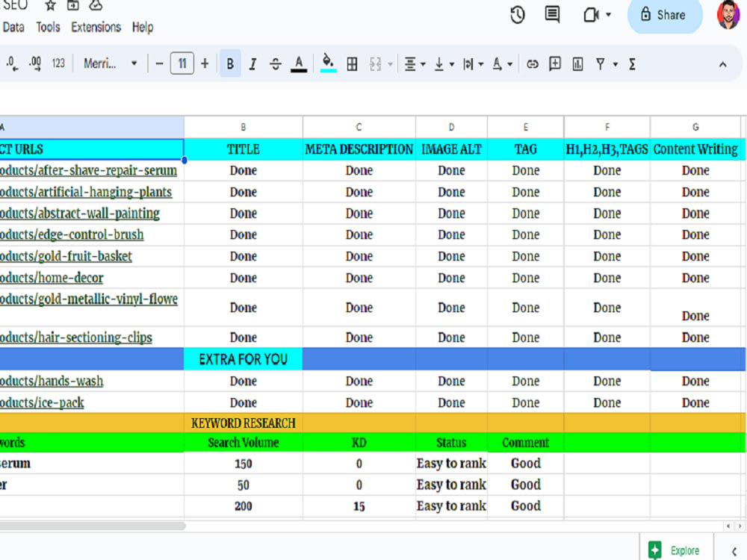The height and width of the screenshot is (560, 747).
Task: Click the move to folder icon
Action: 73,5
